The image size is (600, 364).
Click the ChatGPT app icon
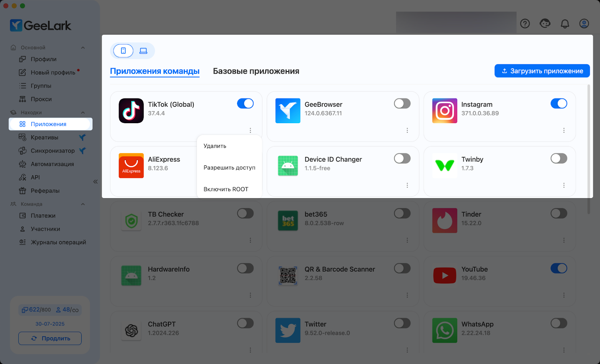click(131, 330)
